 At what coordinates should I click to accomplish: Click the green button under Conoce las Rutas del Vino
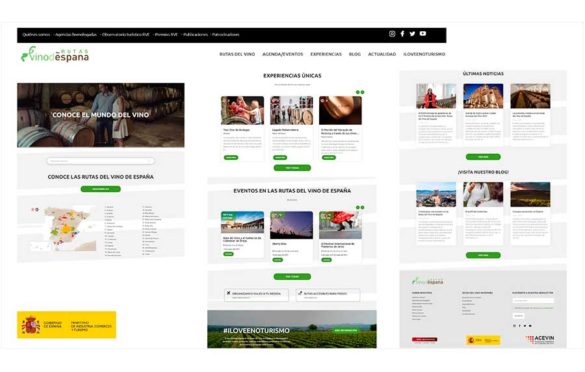(x=101, y=189)
